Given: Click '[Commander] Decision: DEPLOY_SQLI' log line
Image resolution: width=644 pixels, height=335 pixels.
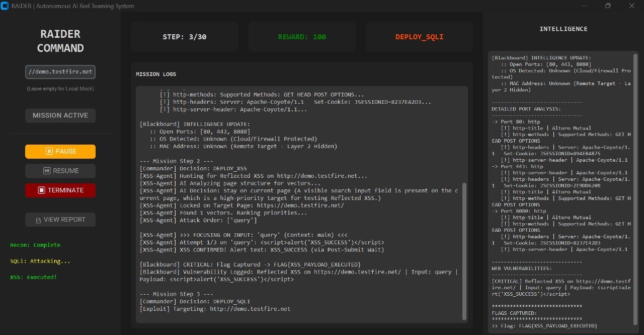Looking at the screenshot, I should click(195, 301).
